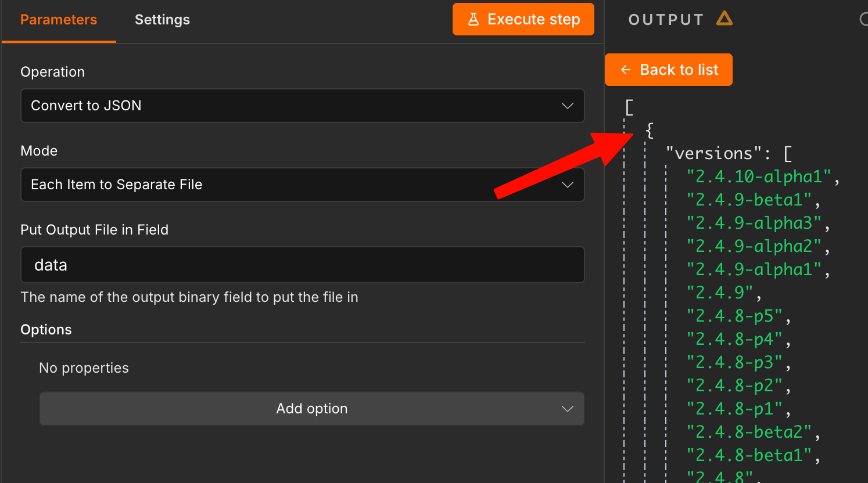868x483 pixels.
Task: Click the No properties text
Action: tap(84, 368)
